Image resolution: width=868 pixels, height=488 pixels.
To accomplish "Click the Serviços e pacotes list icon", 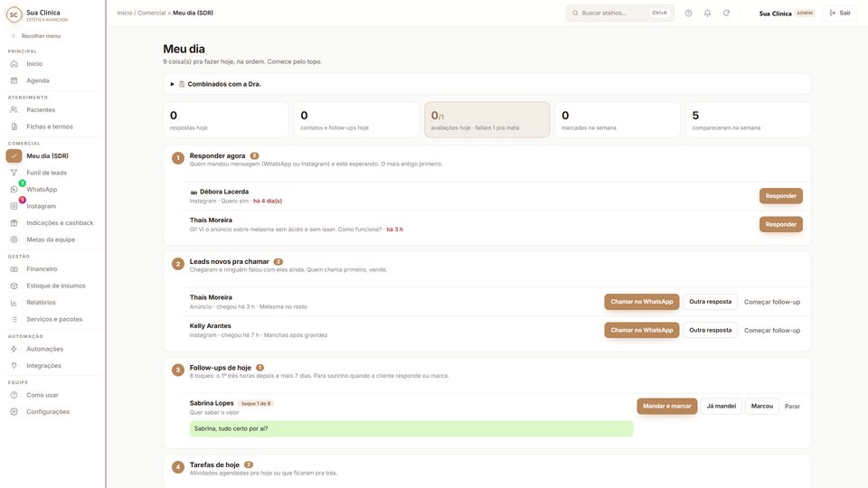I will click(x=14, y=319).
